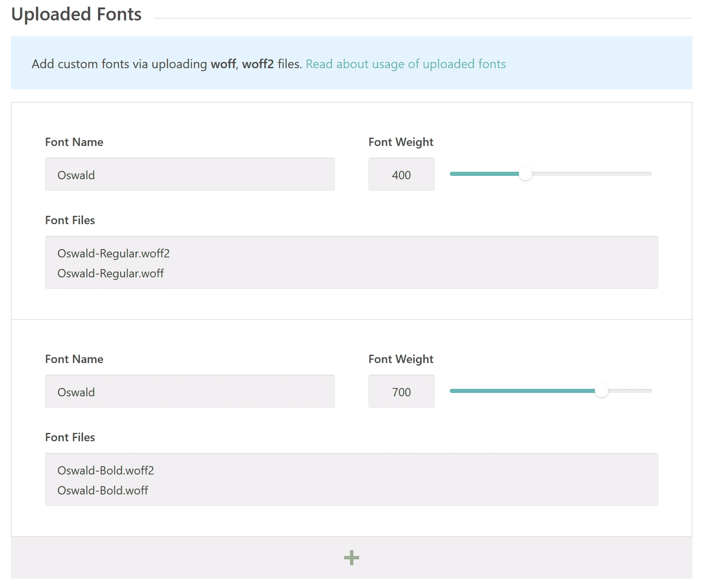Screen dimensions: 705x588
Task: Click the Uploaded Fonts heading
Action: (76, 14)
